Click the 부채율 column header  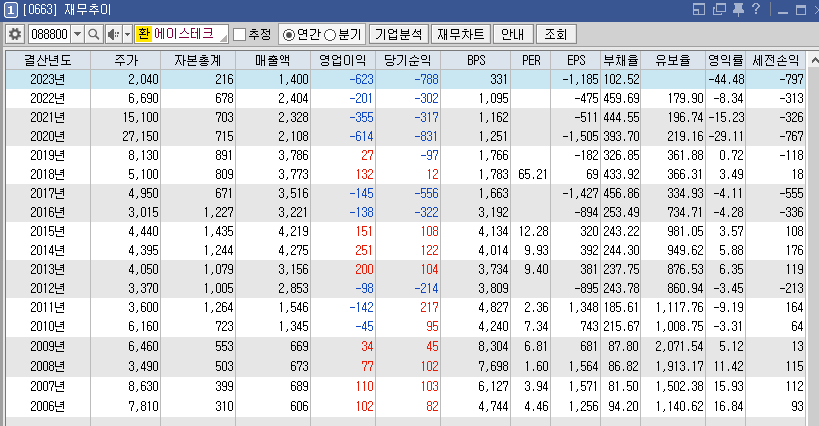click(621, 61)
